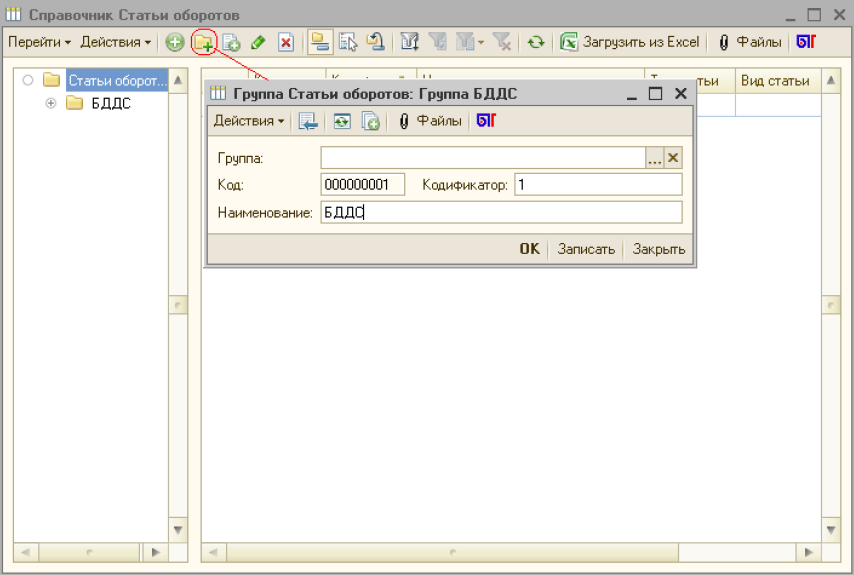The image size is (854, 575).
Task: Open the Действия menu in main toolbar
Action: click(x=116, y=42)
